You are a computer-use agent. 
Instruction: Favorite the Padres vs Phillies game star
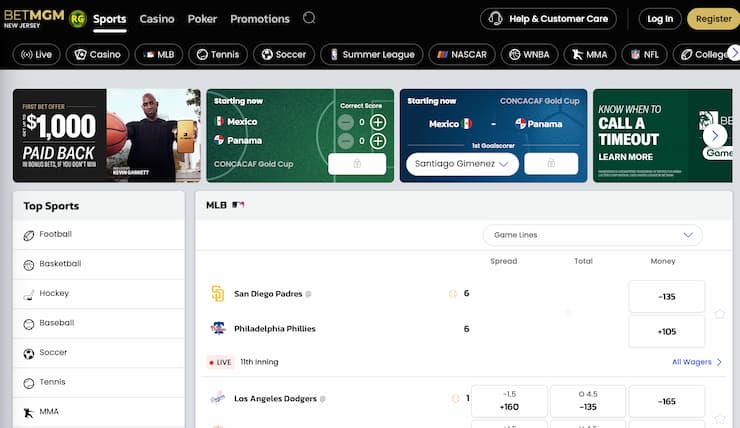click(x=719, y=314)
